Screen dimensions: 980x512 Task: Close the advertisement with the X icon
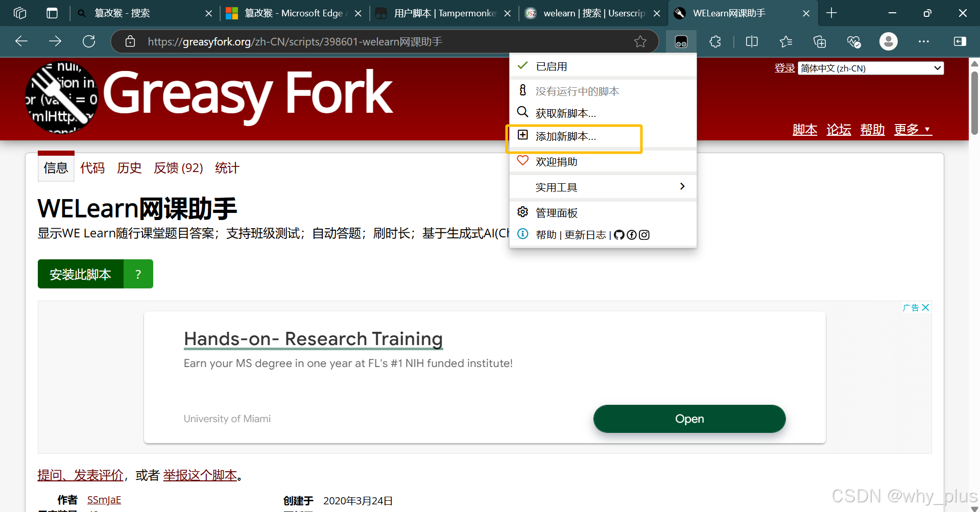click(925, 307)
